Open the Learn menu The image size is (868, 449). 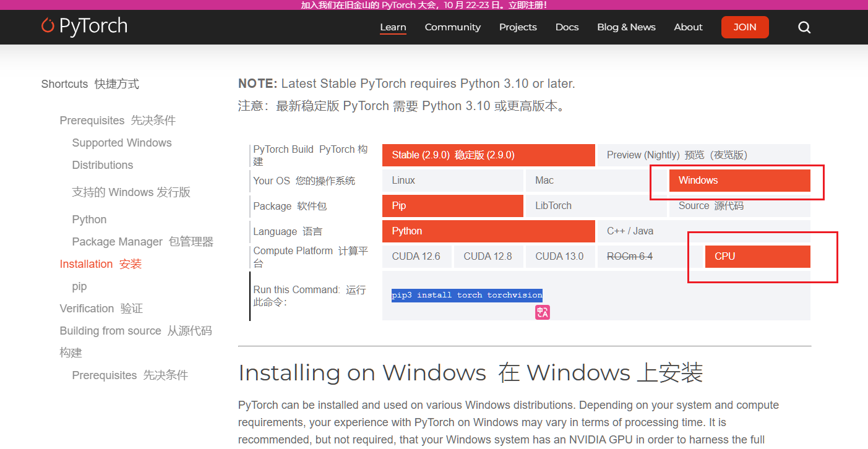coord(393,27)
